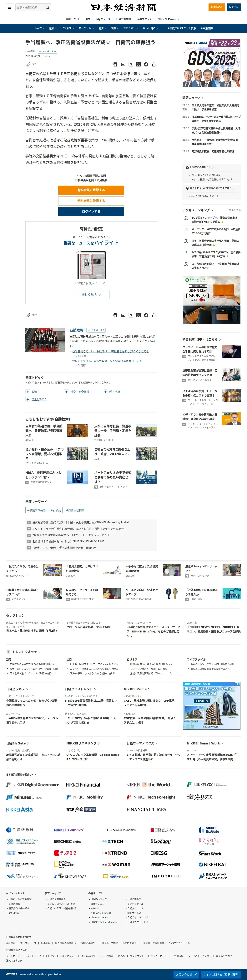Open the 日経会社情報 menu item

[123, 19]
